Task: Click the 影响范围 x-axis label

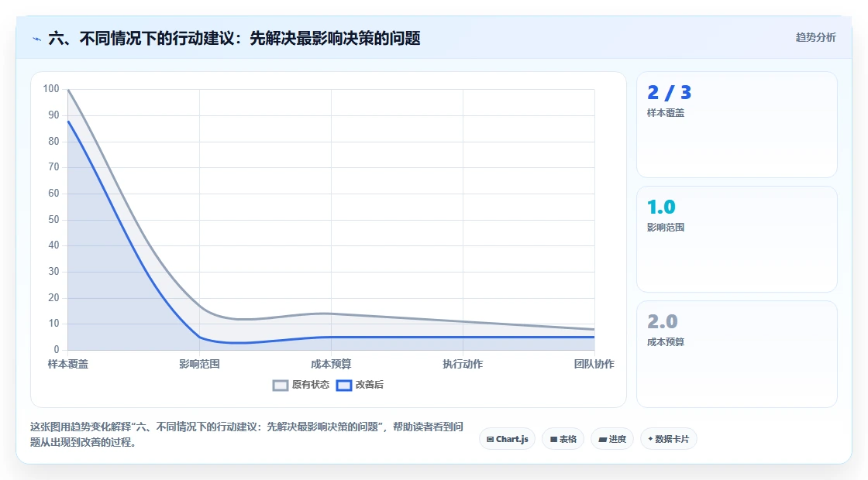Action: click(199, 364)
